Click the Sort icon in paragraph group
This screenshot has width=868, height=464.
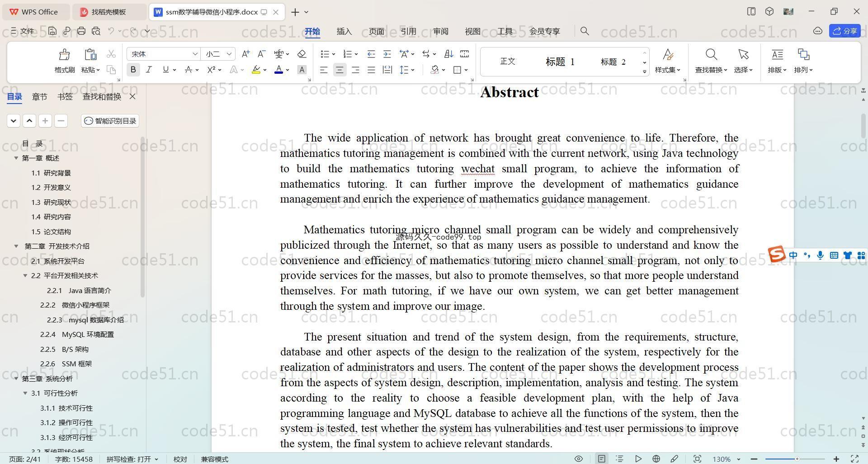448,54
